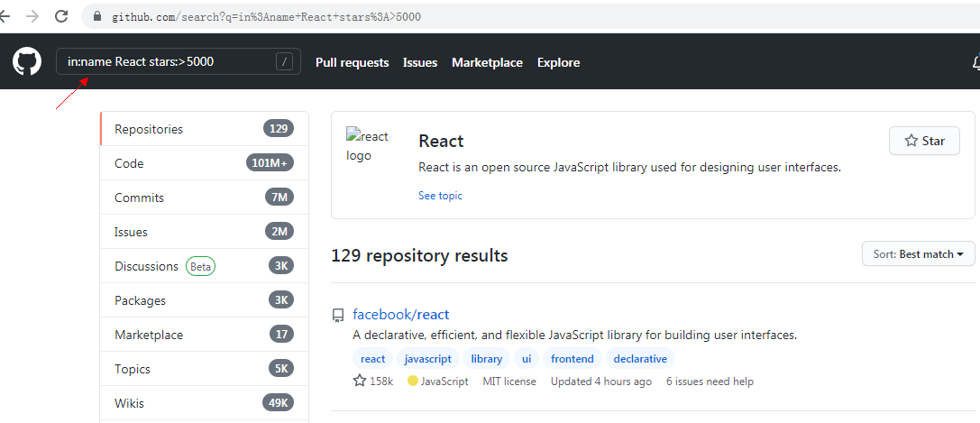This screenshot has width=980, height=423.
Task: Open Explore in top navigation
Action: [x=558, y=62]
